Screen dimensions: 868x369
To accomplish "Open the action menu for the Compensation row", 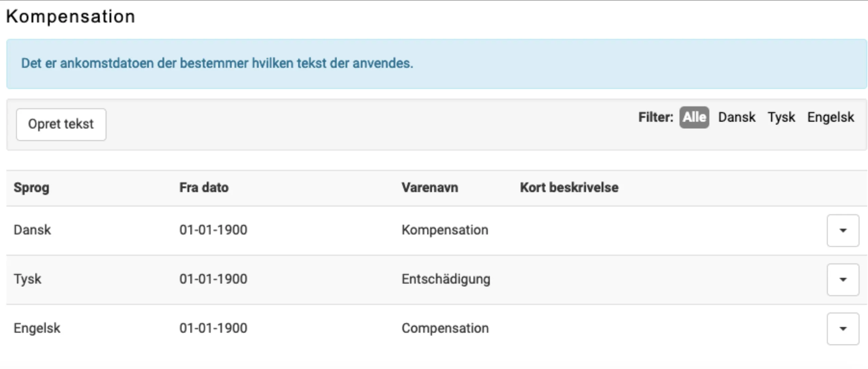I will point(843,329).
